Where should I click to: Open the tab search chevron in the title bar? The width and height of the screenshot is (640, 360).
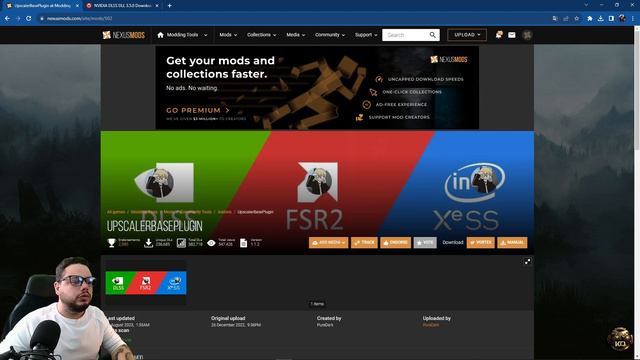(x=586, y=5)
